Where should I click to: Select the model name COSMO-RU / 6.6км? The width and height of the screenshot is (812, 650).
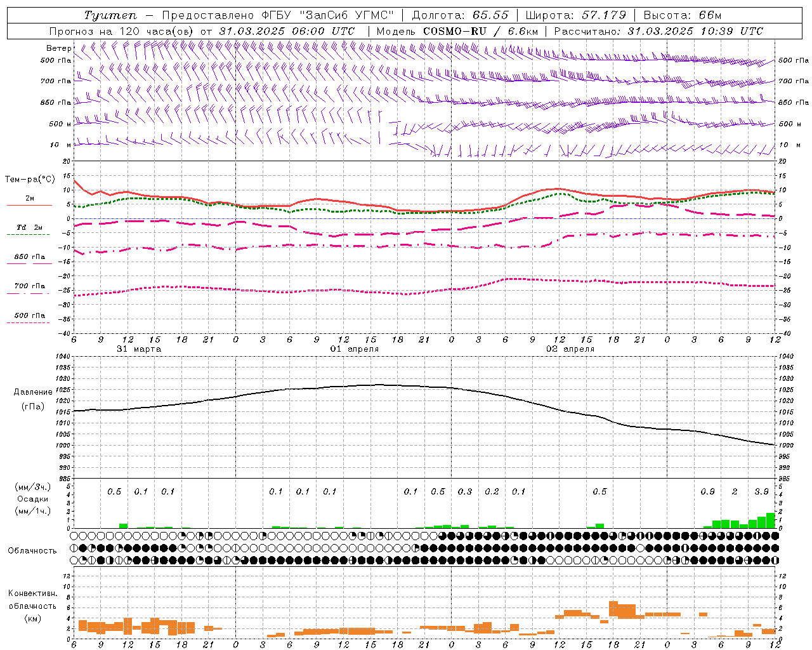click(480, 31)
